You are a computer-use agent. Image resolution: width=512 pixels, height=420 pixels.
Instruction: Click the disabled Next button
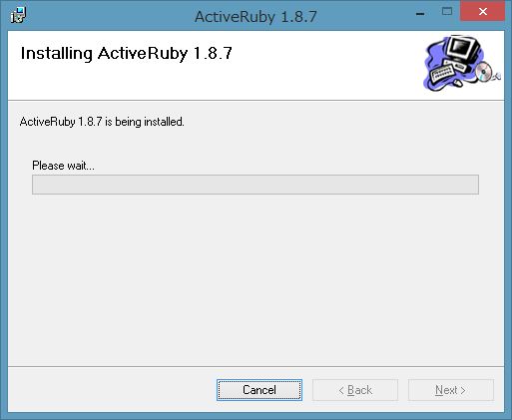451,390
